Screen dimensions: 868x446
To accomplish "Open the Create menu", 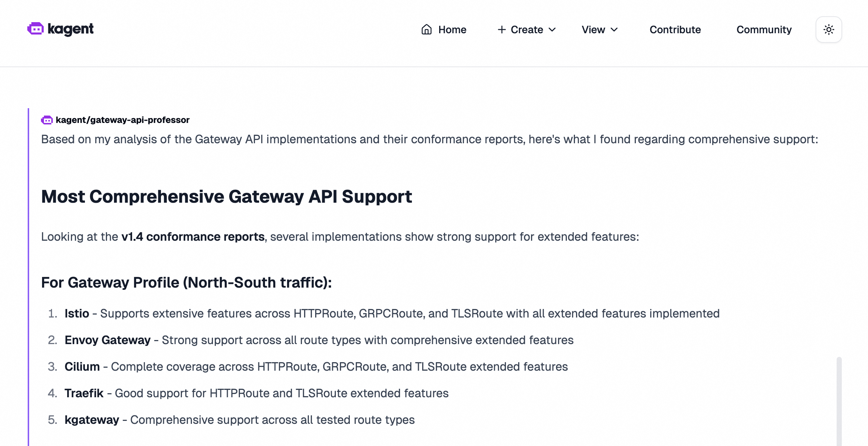I will coord(527,30).
